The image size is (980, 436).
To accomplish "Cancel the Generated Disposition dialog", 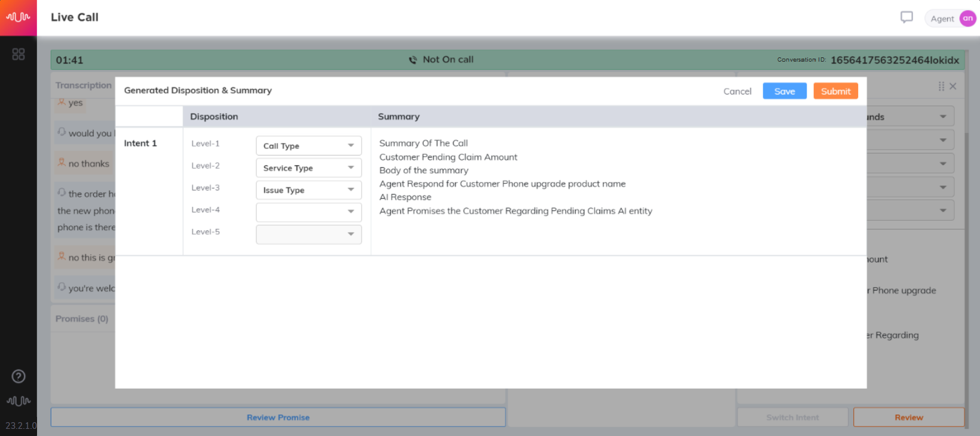I will (x=737, y=91).
